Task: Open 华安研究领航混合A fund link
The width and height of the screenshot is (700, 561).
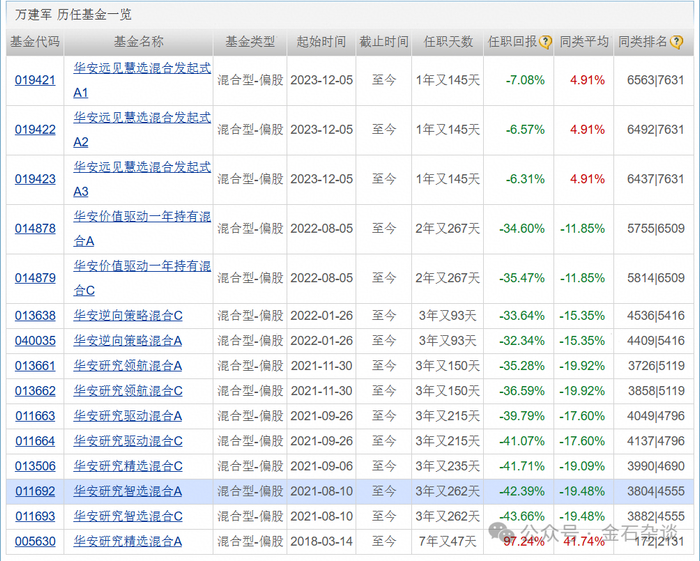Action: point(128,366)
